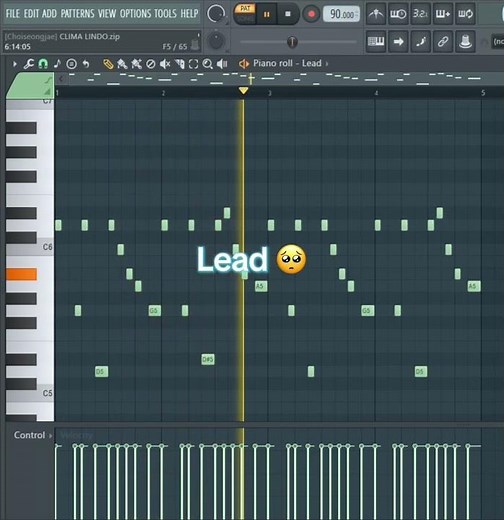Toggle wait for input before recording
This screenshot has width=504, height=520.
[398, 14]
